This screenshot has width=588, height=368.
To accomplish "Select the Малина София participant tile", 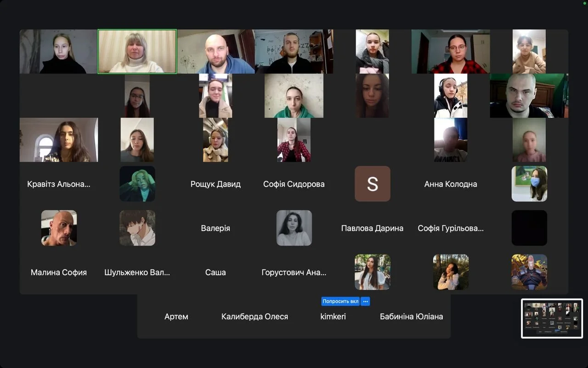I will click(59, 272).
